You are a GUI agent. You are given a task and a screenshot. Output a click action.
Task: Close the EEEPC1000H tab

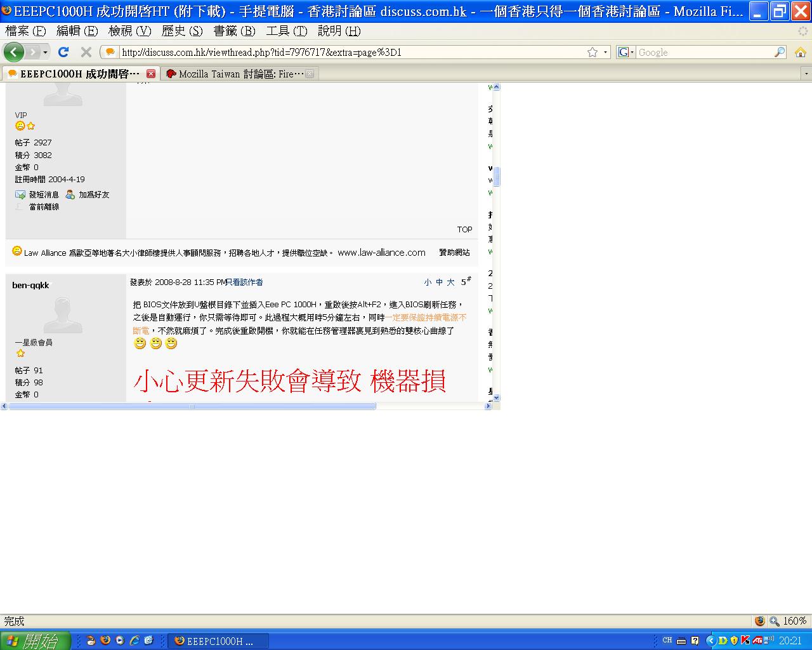point(151,74)
